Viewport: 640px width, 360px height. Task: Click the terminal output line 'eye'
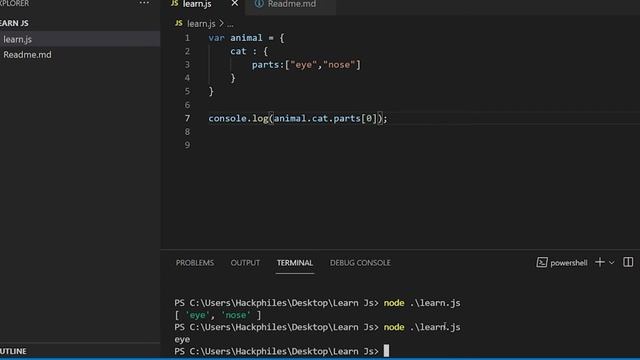(182, 340)
